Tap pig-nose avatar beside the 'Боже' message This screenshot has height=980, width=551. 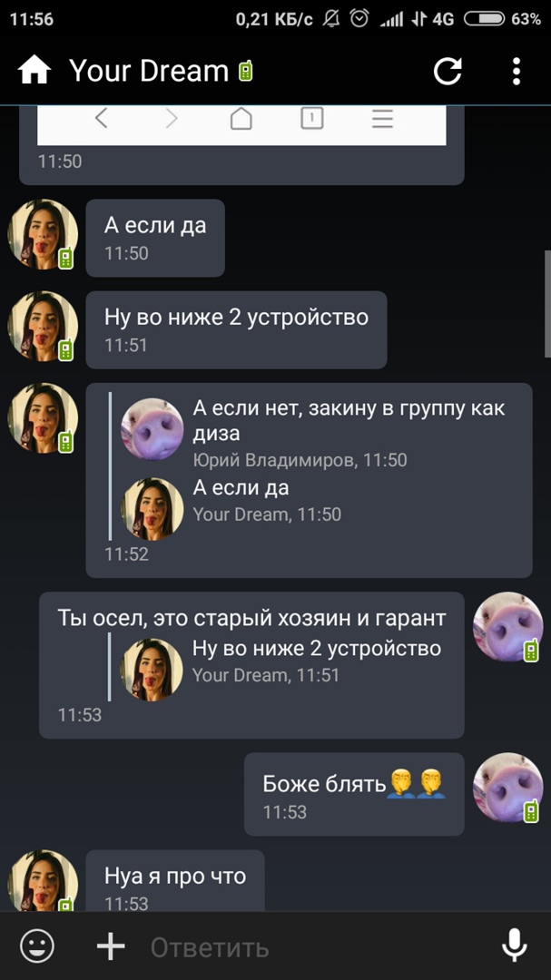click(507, 788)
